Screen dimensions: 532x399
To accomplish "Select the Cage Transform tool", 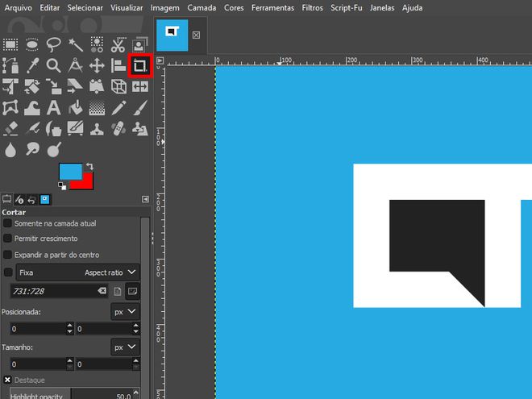I will pyautogui.click(x=10, y=108).
